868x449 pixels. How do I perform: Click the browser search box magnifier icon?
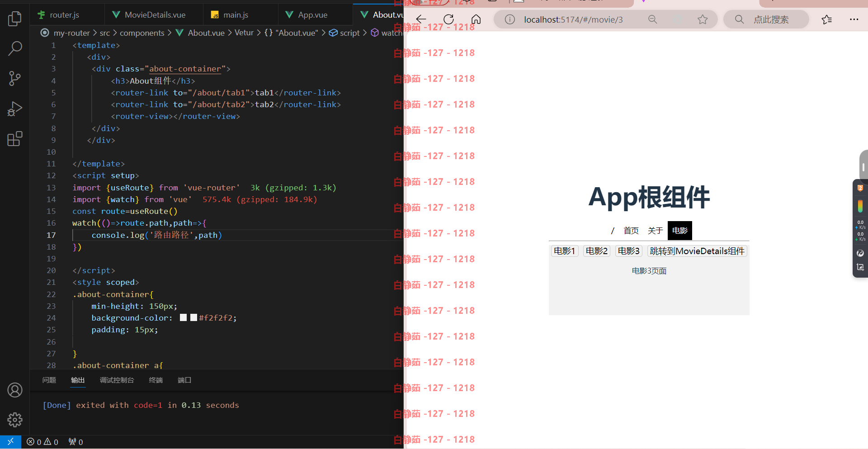tap(739, 19)
